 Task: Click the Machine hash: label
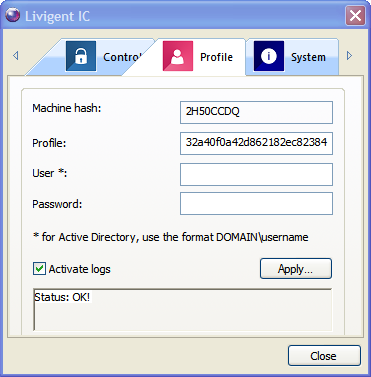tap(67, 108)
